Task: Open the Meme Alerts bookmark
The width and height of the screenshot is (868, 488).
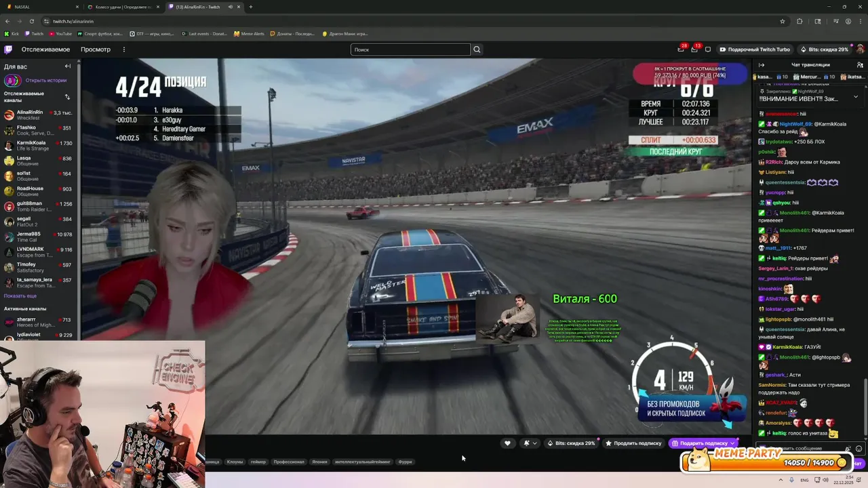Action: coord(249,33)
